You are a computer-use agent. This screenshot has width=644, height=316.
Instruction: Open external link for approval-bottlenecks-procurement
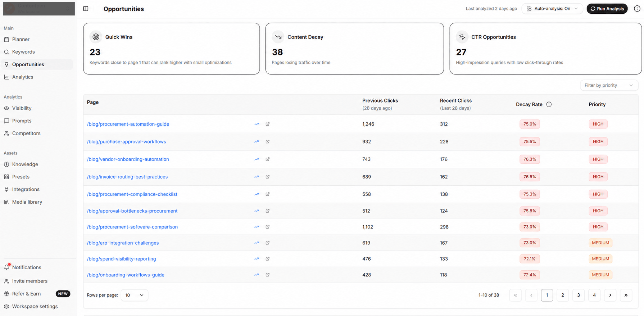tap(268, 211)
